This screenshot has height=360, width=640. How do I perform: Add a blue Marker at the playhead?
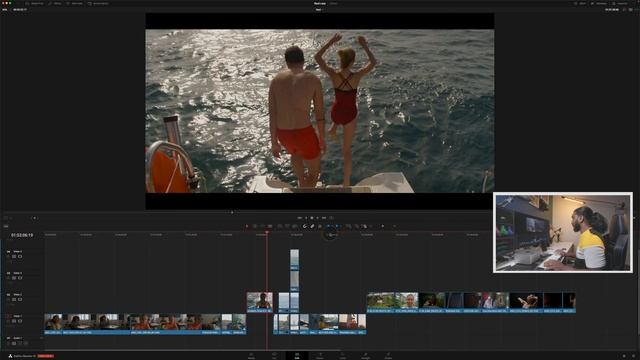tap(338, 226)
